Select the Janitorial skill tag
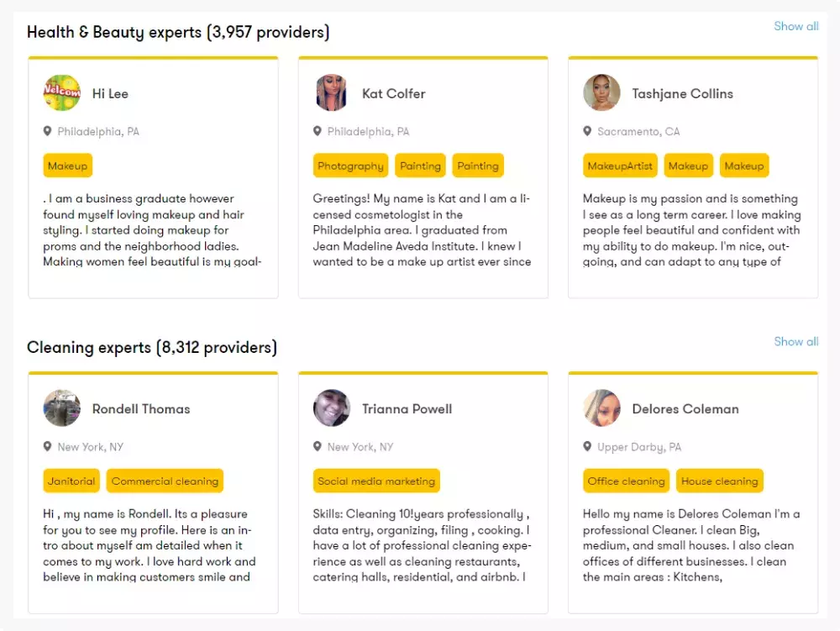 tap(71, 481)
